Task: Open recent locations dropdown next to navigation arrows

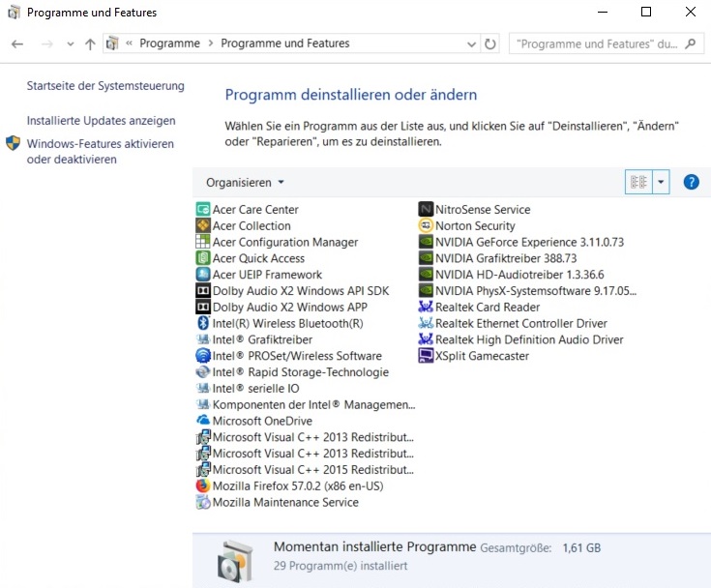Action: point(71,44)
